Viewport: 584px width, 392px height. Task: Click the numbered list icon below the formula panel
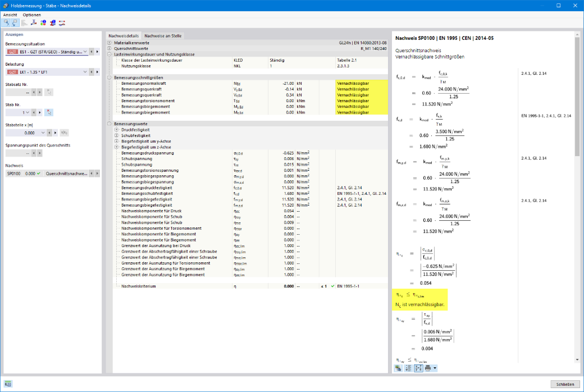[x=408, y=368]
